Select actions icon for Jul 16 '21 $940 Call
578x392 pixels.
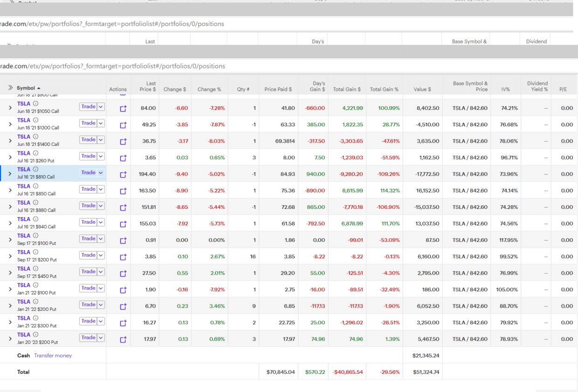[123, 224]
